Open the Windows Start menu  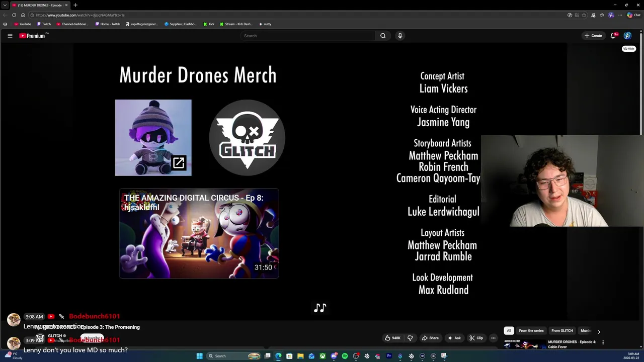click(x=199, y=356)
